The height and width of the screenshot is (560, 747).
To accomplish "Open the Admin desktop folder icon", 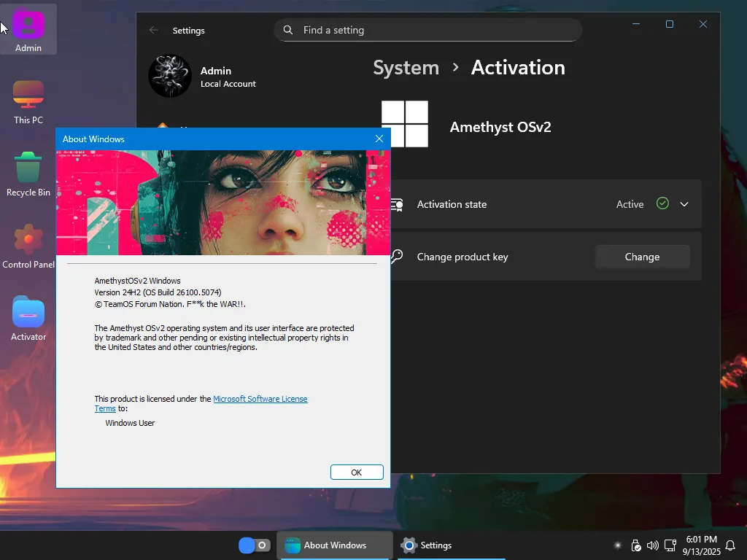I will point(28,28).
